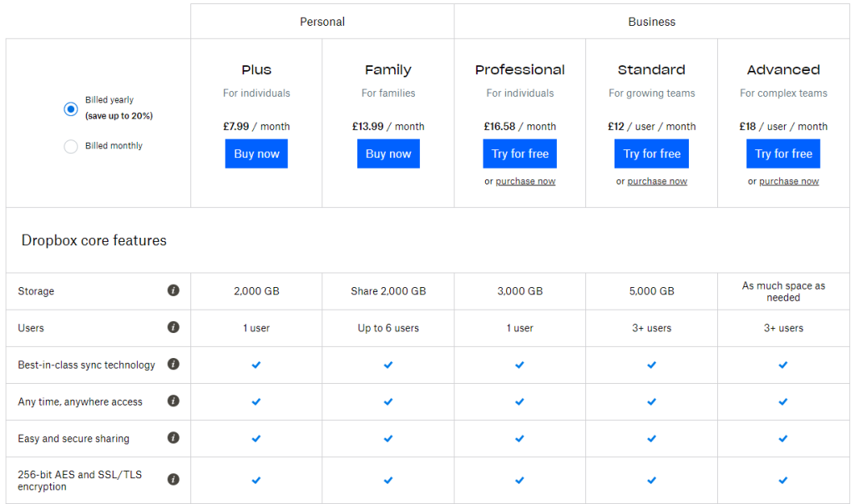This screenshot has width=855, height=504.
Task: Click the Standard plan title
Action: (651, 70)
